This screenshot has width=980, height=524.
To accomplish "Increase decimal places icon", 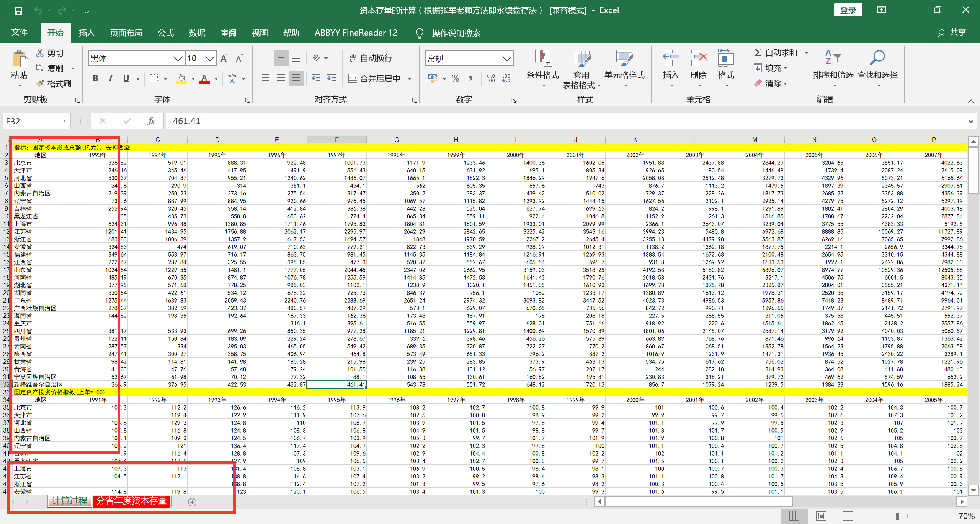I will (491, 78).
